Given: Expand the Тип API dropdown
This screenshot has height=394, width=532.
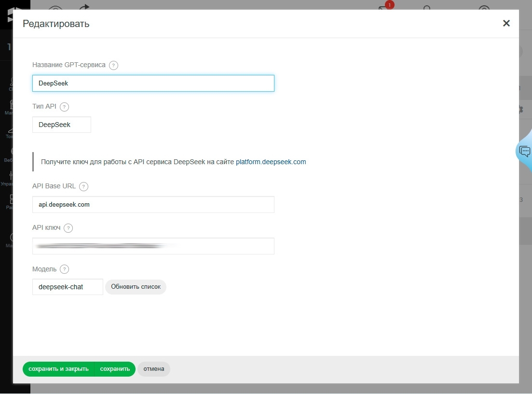Looking at the screenshot, I should point(62,125).
